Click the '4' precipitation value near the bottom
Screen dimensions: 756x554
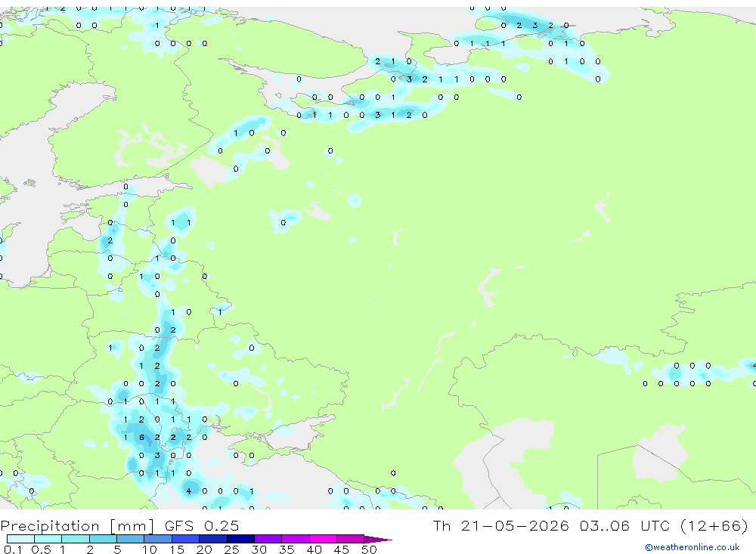click(x=189, y=491)
